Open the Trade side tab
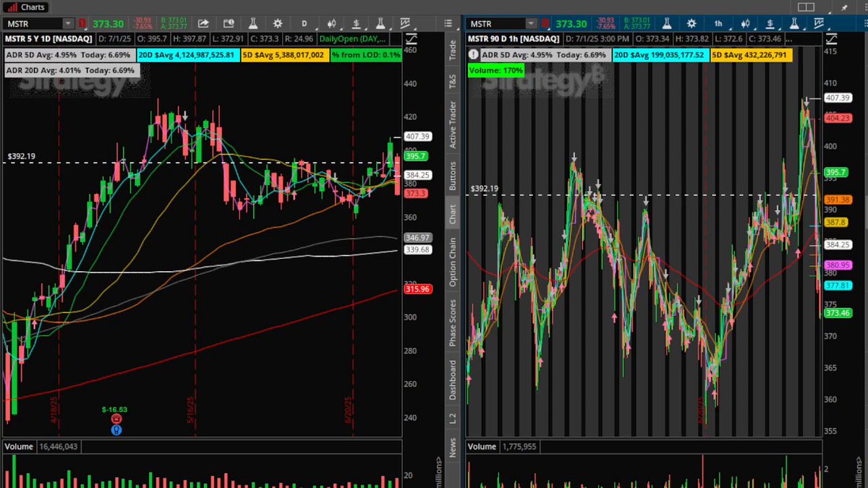868x488 pixels. click(454, 50)
